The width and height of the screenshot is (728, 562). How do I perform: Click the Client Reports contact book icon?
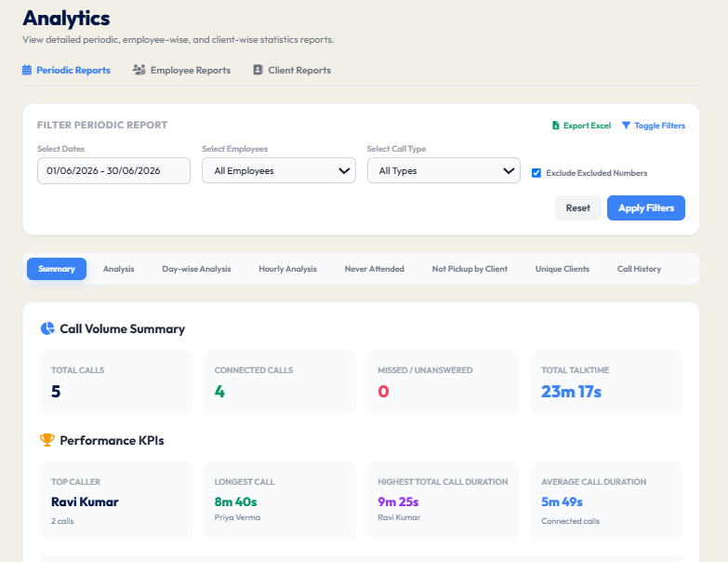258,70
